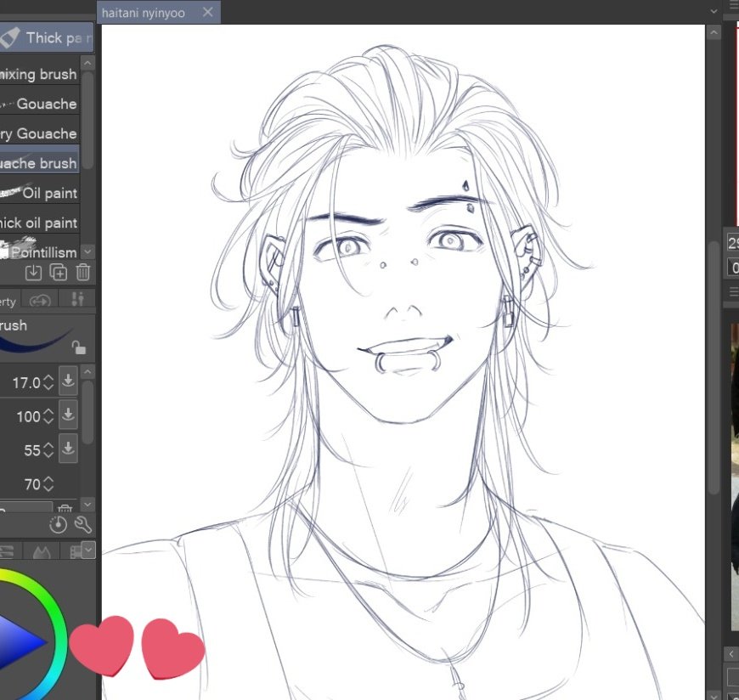
Task: Click the canvas vertical scrollbar thumb
Action: 714,368
